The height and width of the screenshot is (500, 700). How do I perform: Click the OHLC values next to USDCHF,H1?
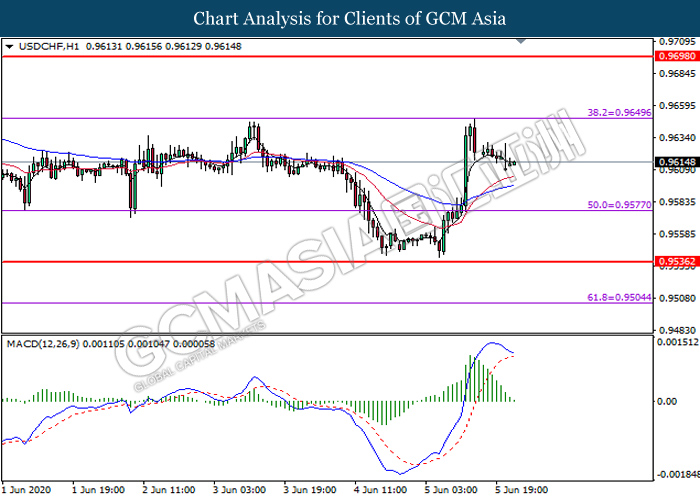point(163,46)
